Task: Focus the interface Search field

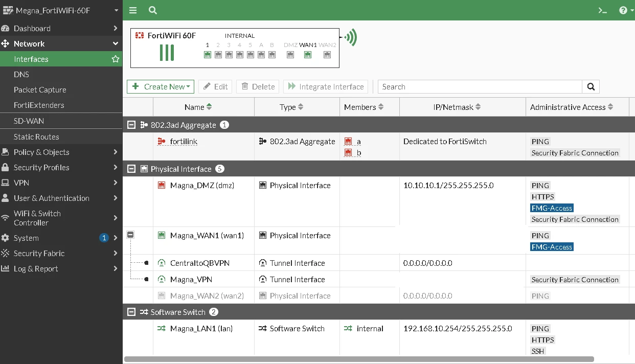Action: [x=480, y=87]
